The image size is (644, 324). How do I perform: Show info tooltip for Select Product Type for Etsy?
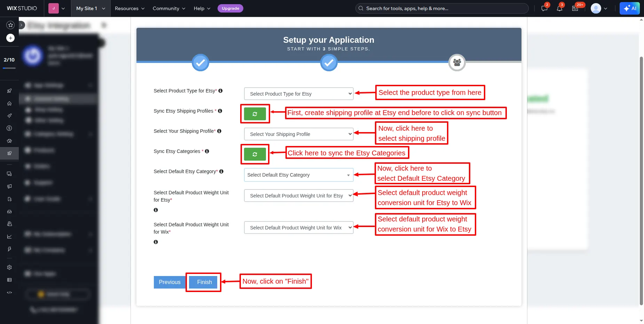(x=220, y=91)
